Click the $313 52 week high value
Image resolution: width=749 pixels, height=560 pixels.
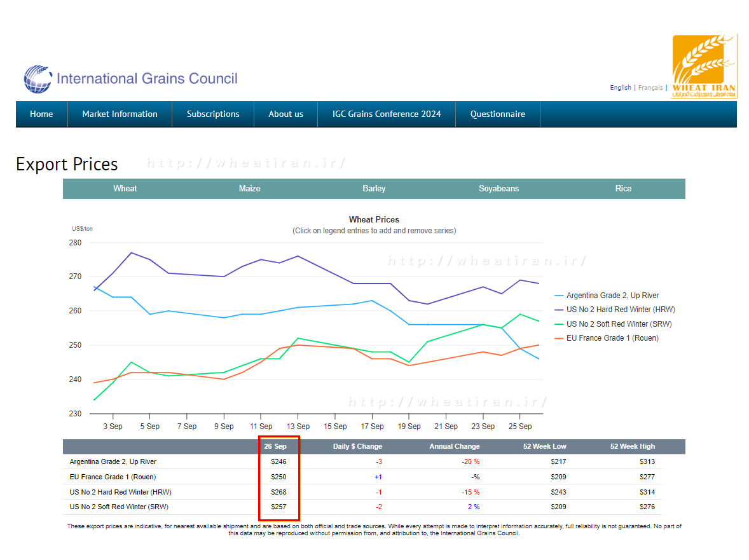[x=647, y=461]
